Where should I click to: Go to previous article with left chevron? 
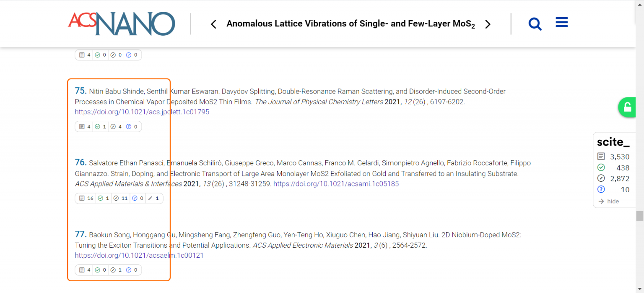(213, 24)
